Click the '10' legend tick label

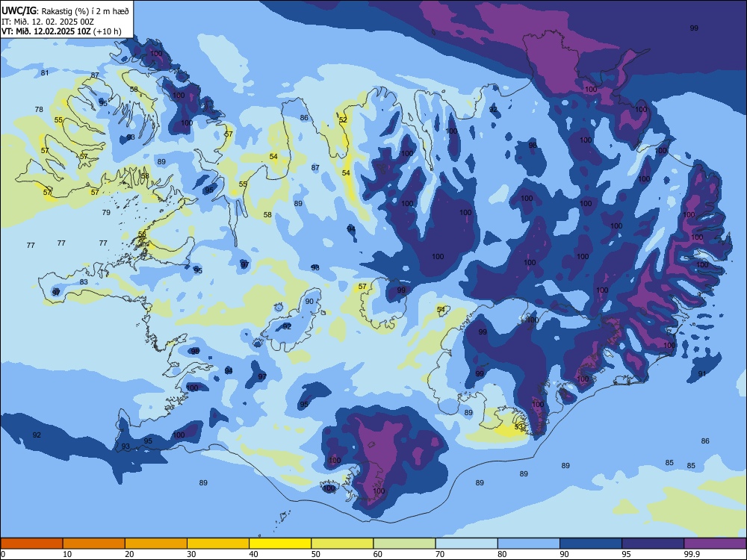[x=67, y=554]
